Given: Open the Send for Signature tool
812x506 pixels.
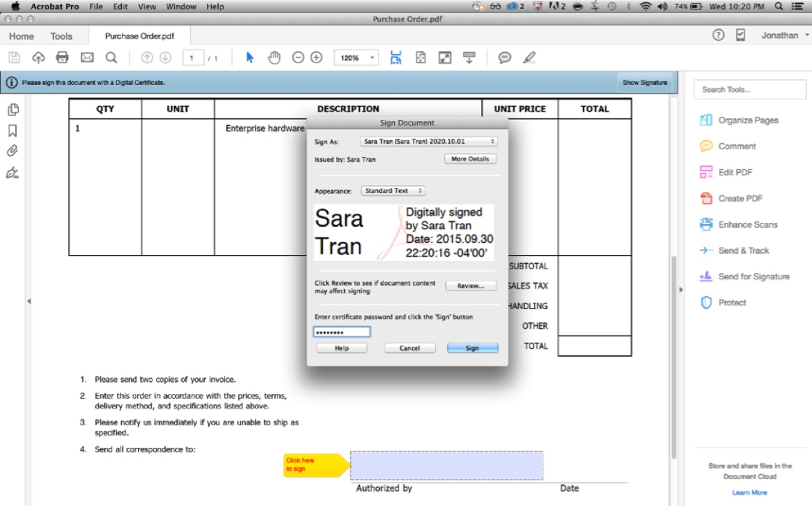Looking at the screenshot, I should tap(745, 277).
